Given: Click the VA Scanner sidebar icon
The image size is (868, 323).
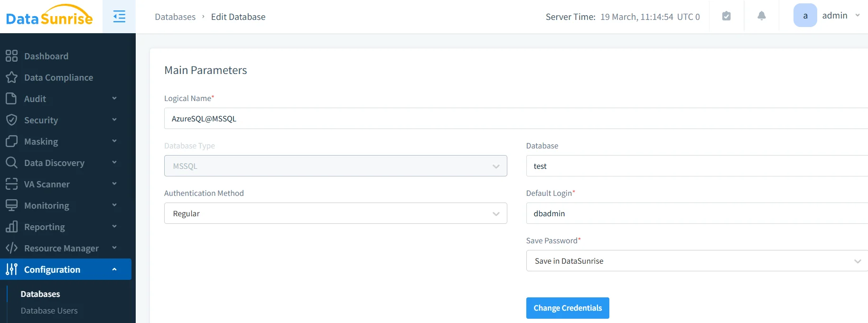Looking at the screenshot, I should point(12,184).
